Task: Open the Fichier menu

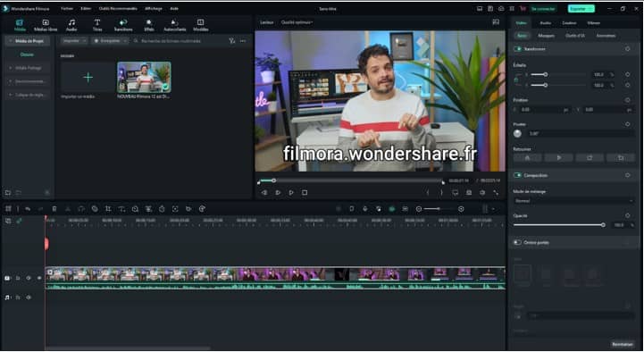Action: pyautogui.click(x=66, y=9)
